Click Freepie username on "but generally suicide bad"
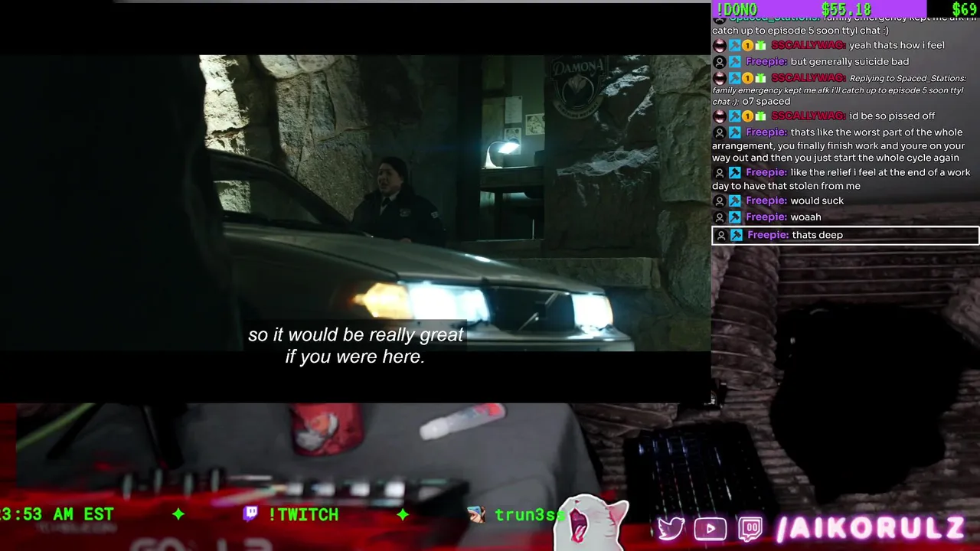 click(x=766, y=62)
